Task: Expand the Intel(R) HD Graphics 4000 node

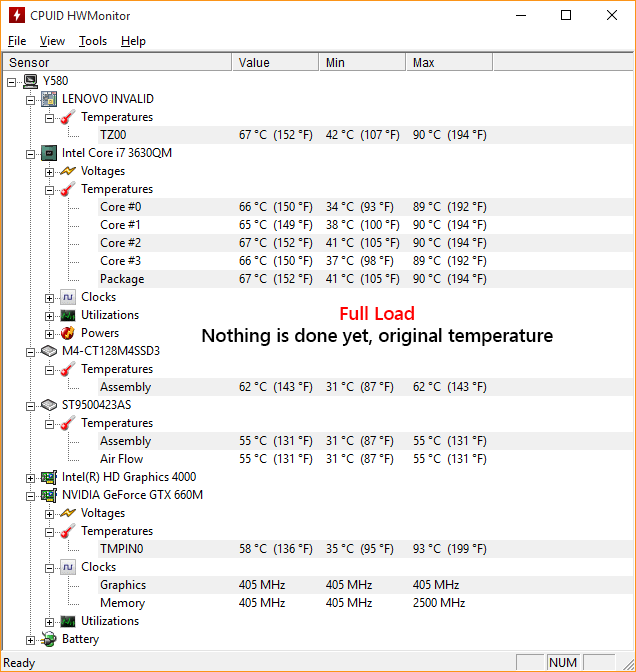Action: [30, 478]
